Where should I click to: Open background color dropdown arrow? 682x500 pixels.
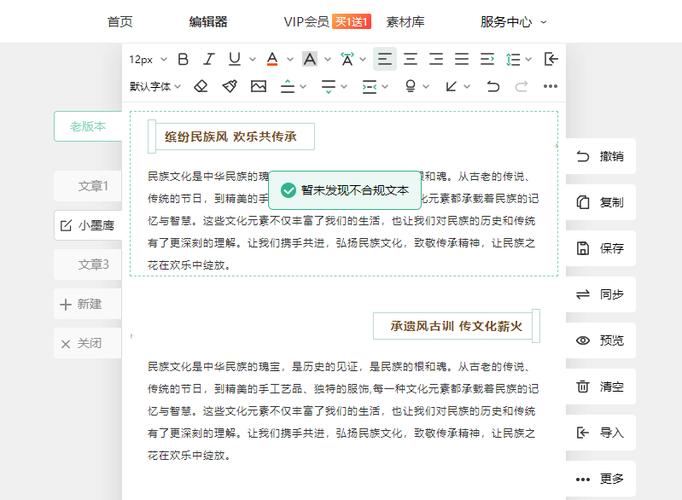(x=328, y=60)
